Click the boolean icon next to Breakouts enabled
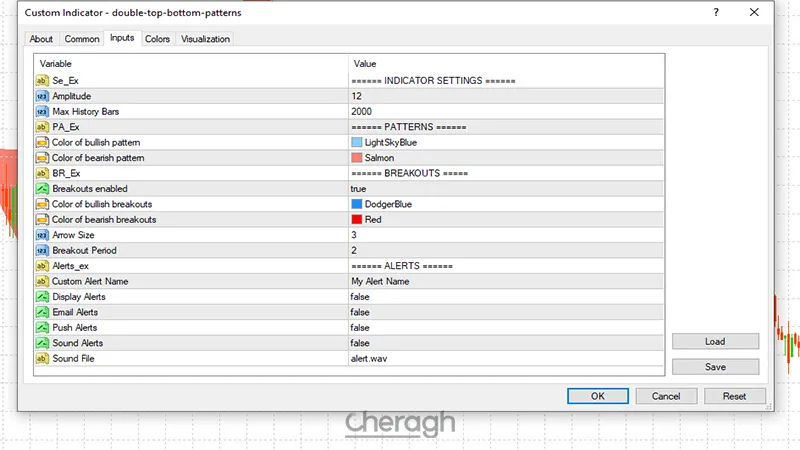Viewport: 800px width, 450px height. 42,188
